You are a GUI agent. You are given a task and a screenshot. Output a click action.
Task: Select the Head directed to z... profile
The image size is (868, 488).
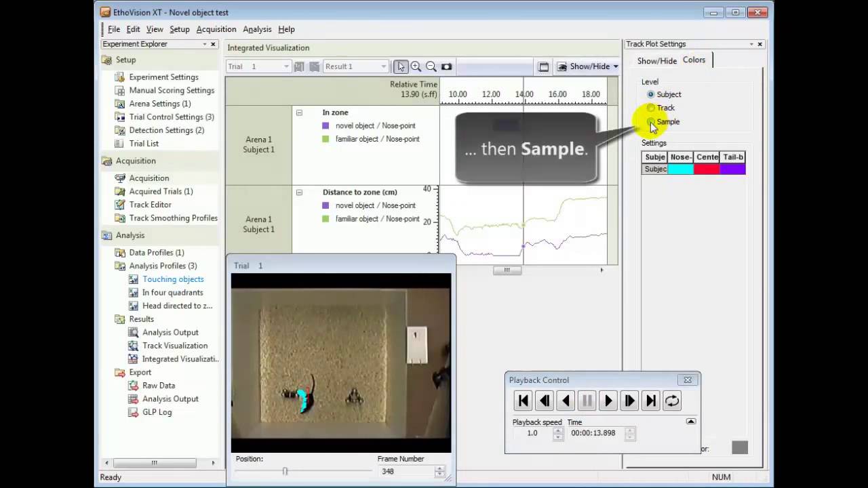pyautogui.click(x=177, y=306)
